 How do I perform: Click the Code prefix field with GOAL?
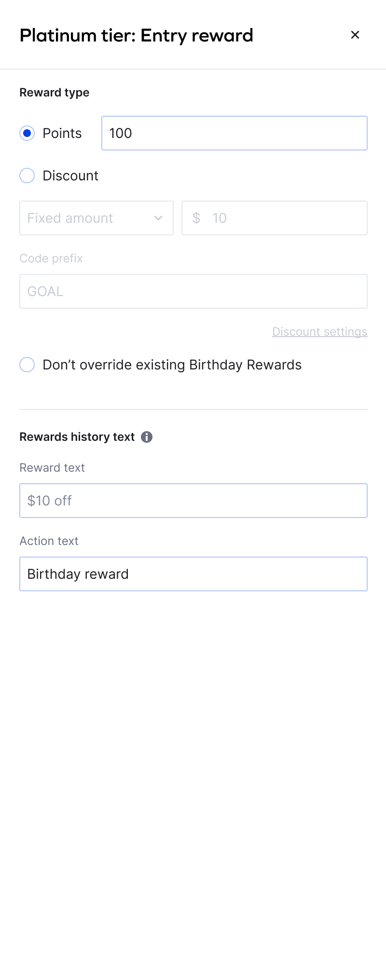tap(193, 291)
